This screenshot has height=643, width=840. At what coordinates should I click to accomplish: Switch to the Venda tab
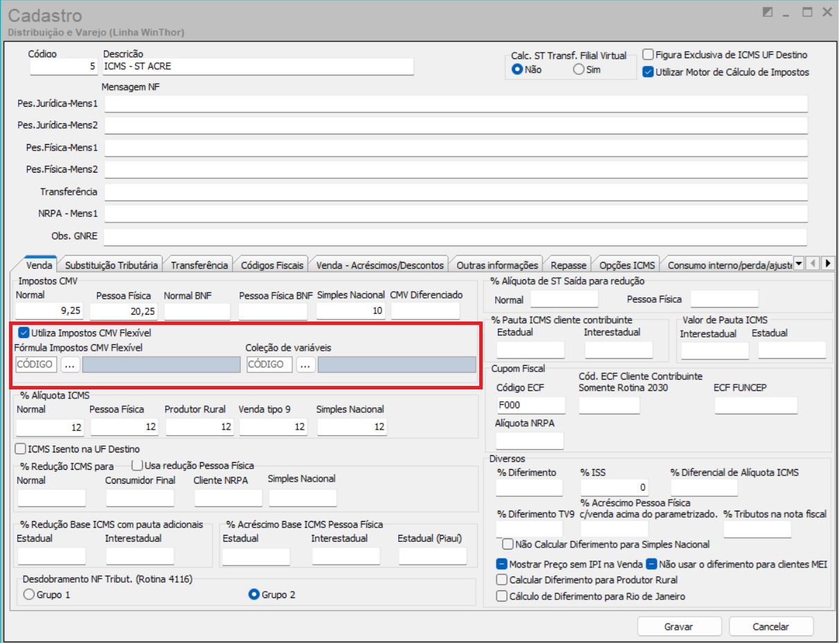click(x=39, y=265)
